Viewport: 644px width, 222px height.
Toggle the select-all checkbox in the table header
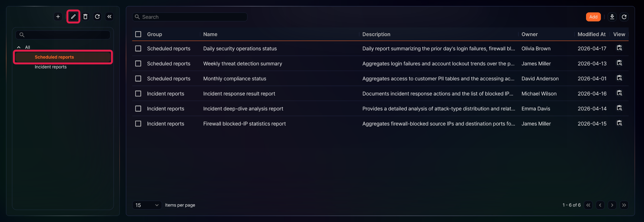point(138,34)
